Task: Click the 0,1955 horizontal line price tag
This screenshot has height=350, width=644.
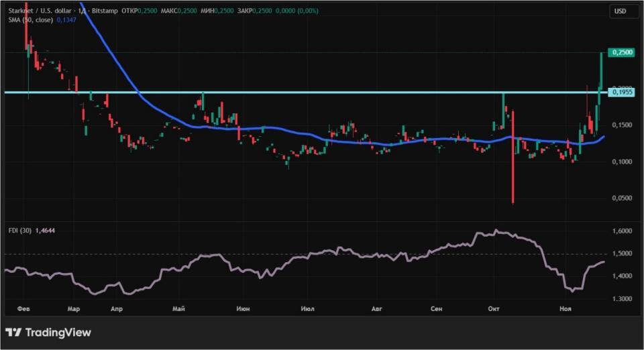Action: click(x=621, y=93)
